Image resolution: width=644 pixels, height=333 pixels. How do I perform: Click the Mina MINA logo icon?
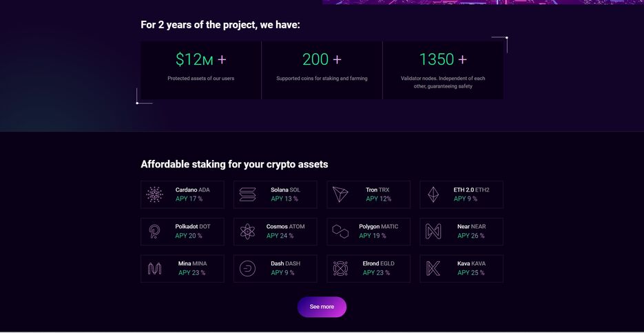pyautogui.click(x=155, y=269)
